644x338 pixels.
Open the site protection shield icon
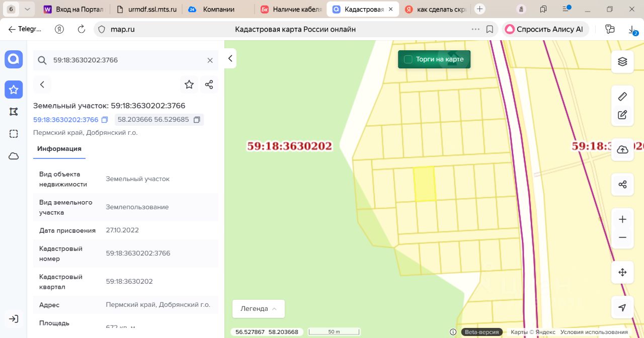tap(101, 29)
